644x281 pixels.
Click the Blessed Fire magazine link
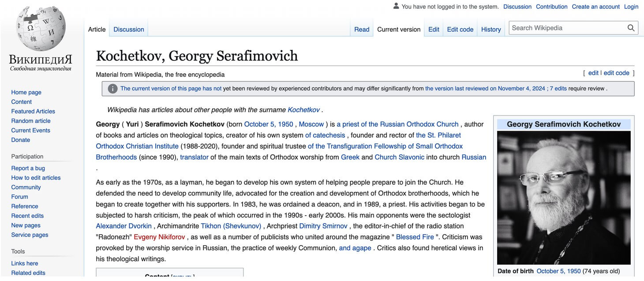415,237
